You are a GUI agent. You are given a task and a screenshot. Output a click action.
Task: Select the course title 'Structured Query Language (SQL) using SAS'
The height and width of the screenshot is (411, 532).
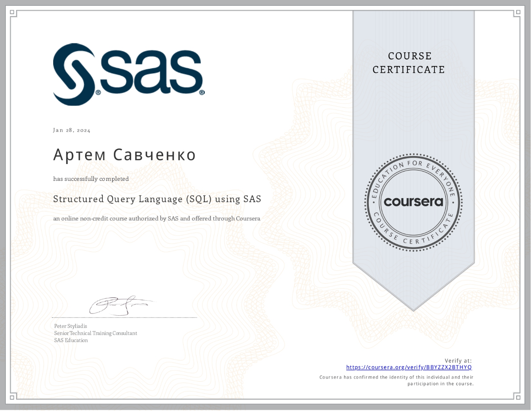click(x=157, y=199)
